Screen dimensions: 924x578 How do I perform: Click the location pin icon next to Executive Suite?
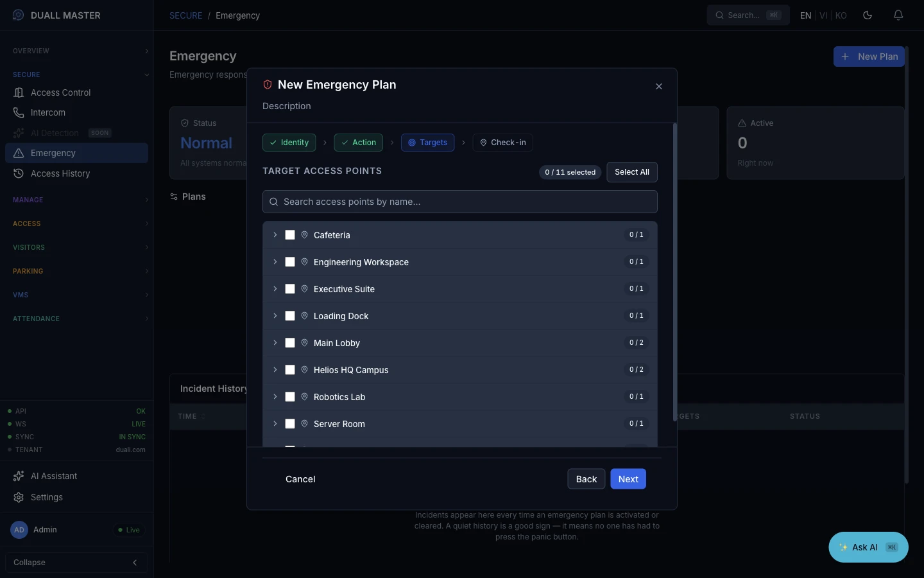[x=305, y=289]
